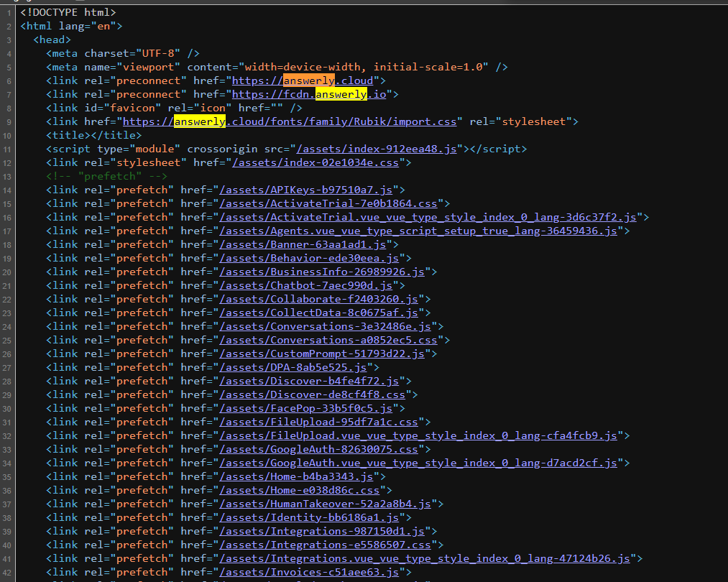The image size is (728, 582).
Task: Open the Chatbot-7aec990d.js link
Action: click(x=306, y=285)
